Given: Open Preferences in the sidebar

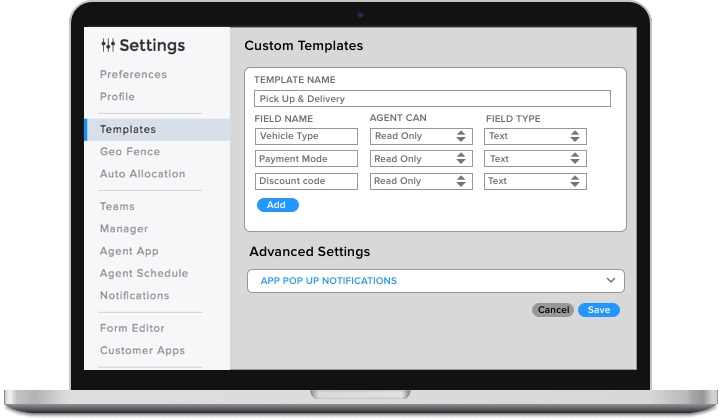Looking at the screenshot, I should point(133,75).
